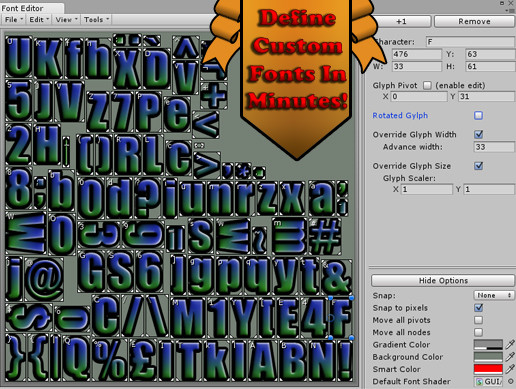Viewport: 516px width, 389px height.
Task: Click the Glyph Pivot Y field 31
Action: 486,97
